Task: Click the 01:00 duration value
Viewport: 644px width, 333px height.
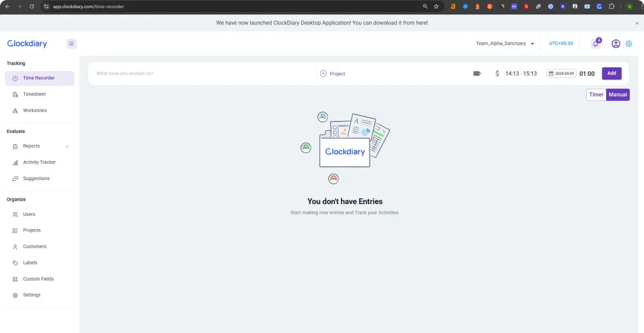Action: [x=587, y=74]
